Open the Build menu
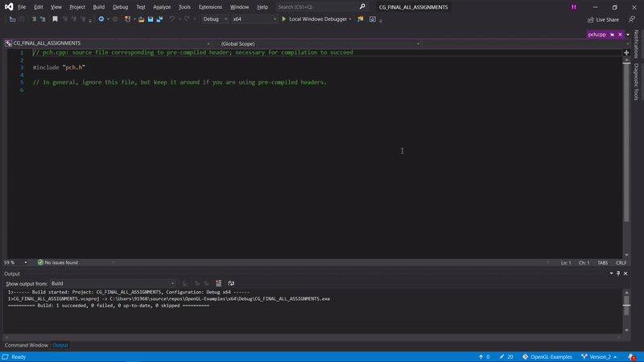Image resolution: width=644 pixels, height=362 pixels. [98, 6]
